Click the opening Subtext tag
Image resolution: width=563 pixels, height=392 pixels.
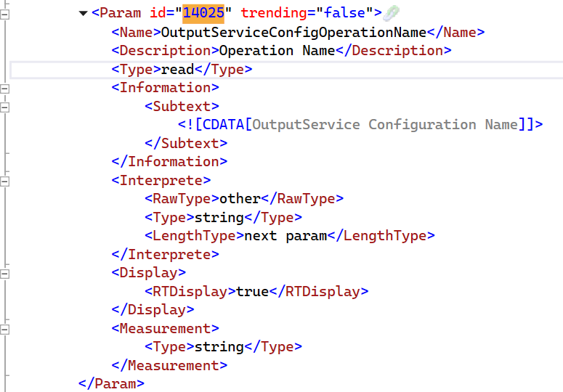pos(182,106)
